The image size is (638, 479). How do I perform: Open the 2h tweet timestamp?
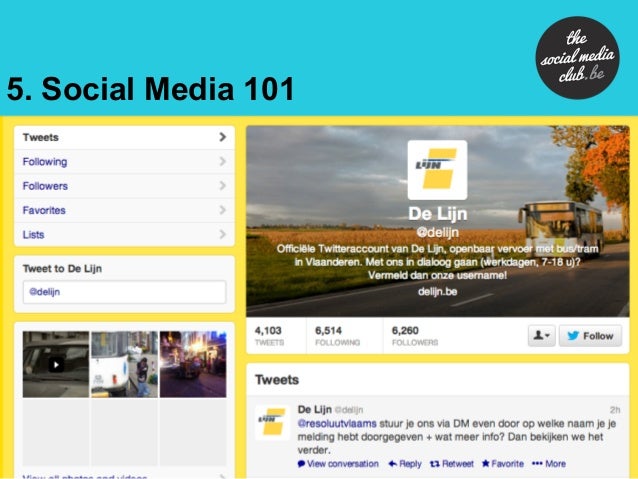[x=615, y=410]
